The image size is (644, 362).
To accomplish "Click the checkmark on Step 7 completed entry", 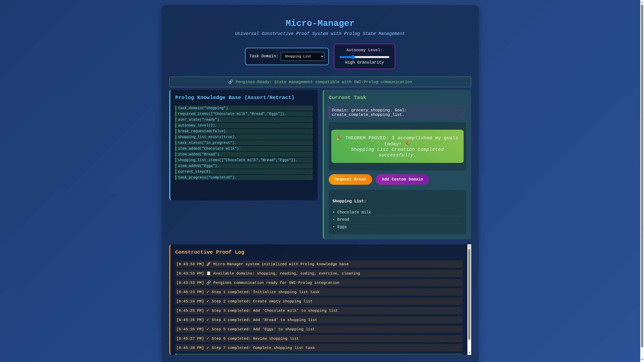I will pos(208,348).
